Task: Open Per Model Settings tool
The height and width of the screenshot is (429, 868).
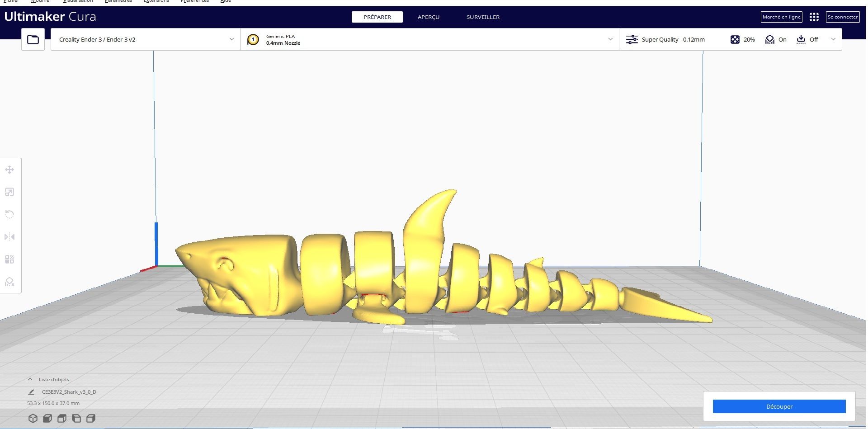Action: click(9, 259)
